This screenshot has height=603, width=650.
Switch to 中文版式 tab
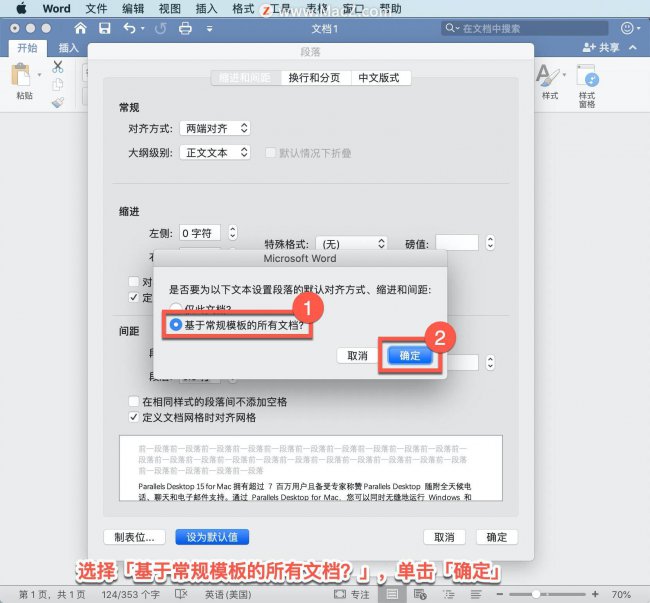tap(379, 78)
